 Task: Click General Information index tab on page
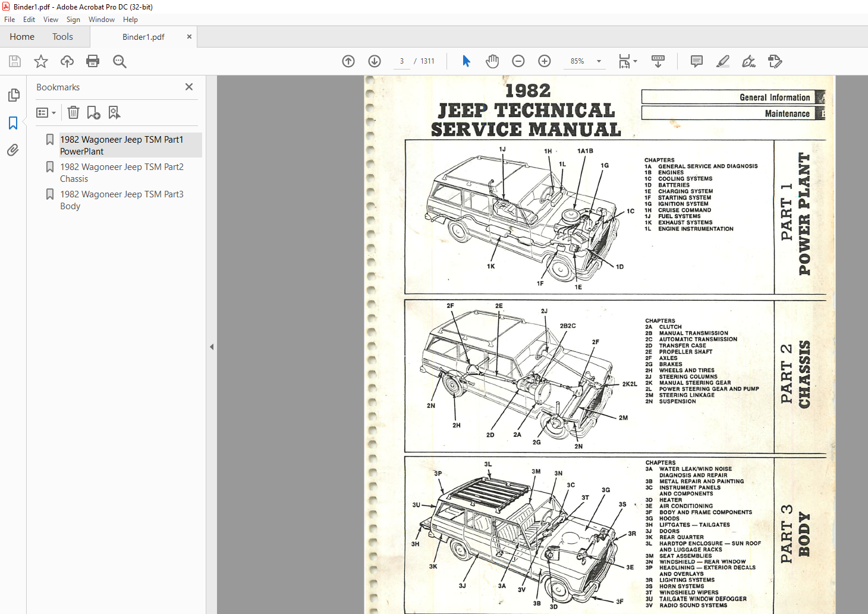point(733,97)
